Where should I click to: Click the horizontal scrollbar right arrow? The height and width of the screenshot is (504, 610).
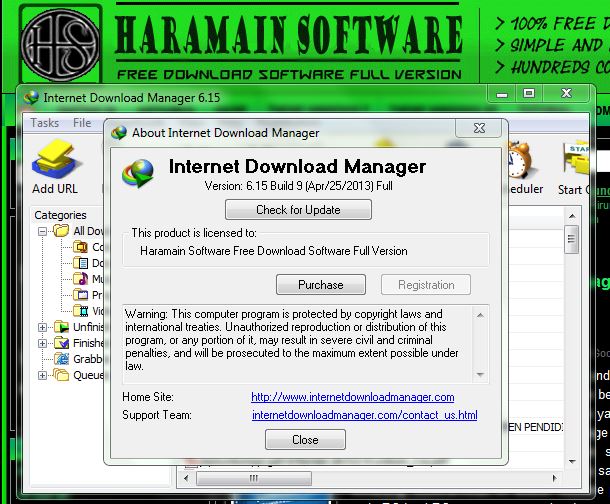554,478
